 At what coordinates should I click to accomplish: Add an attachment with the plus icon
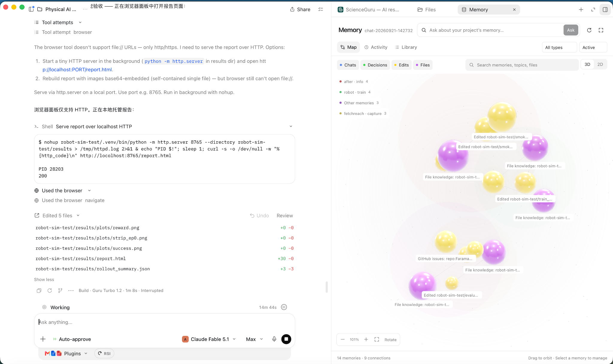(43, 339)
